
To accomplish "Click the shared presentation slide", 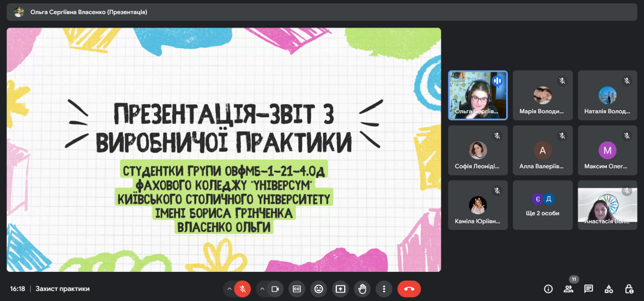I will 224,149.
